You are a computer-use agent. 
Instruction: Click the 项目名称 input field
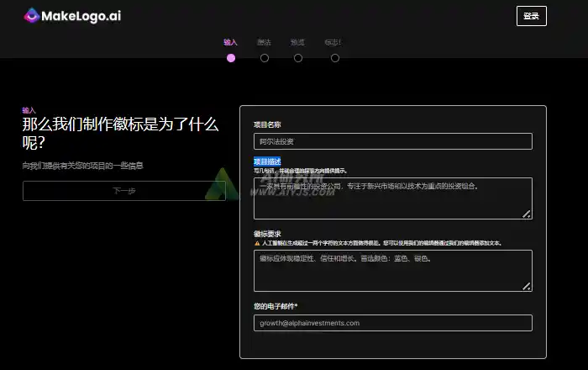392,141
